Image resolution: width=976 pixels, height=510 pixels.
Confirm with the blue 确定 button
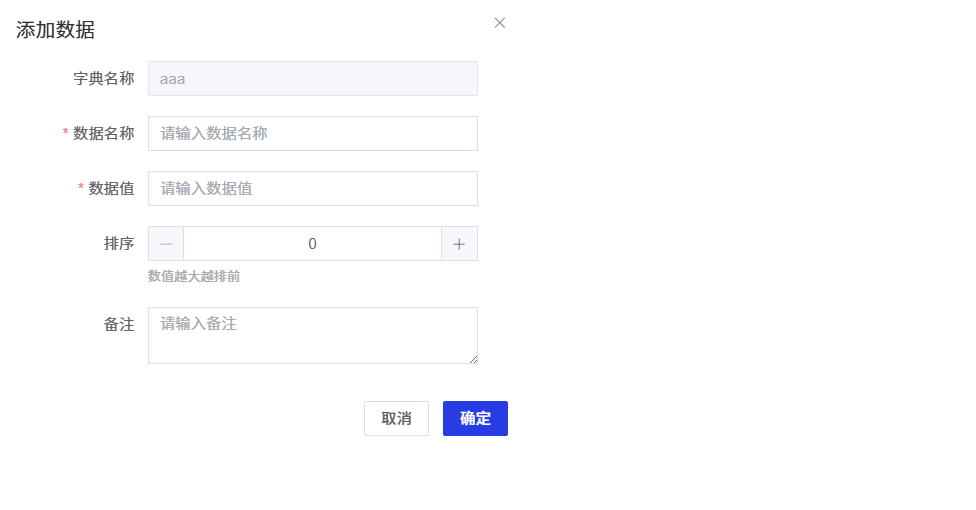pos(475,418)
